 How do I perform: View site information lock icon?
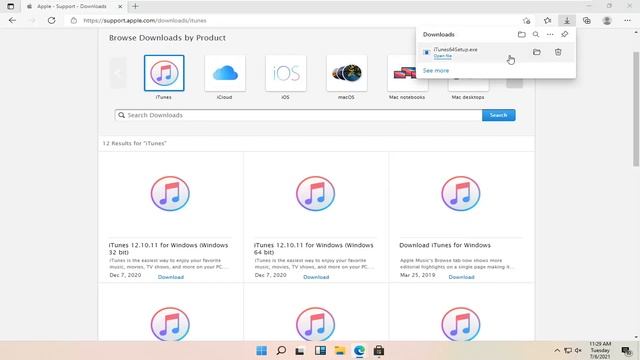click(x=73, y=20)
